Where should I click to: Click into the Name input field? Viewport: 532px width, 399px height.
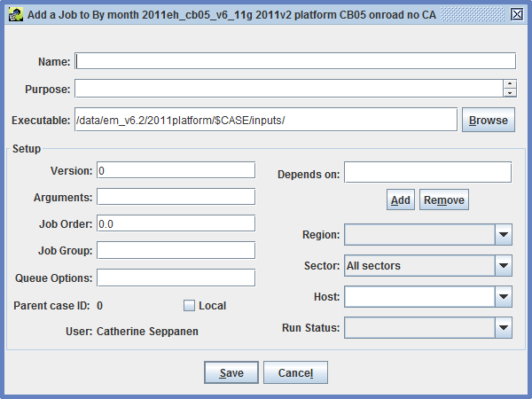(x=295, y=61)
